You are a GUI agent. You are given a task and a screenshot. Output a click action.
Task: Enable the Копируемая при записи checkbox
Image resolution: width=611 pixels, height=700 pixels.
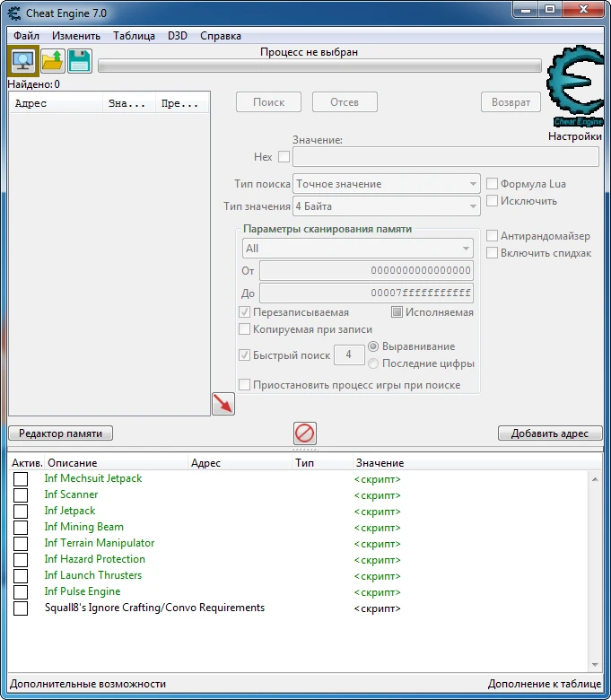(245, 329)
